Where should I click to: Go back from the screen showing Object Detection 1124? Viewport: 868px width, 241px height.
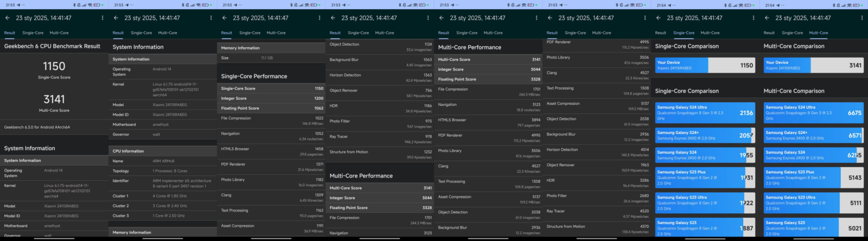click(333, 18)
